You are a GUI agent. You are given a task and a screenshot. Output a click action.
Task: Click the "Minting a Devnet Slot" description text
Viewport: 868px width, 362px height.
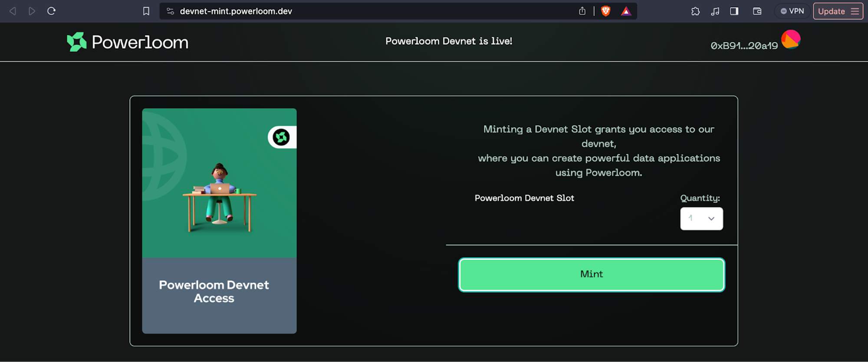[x=598, y=151]
